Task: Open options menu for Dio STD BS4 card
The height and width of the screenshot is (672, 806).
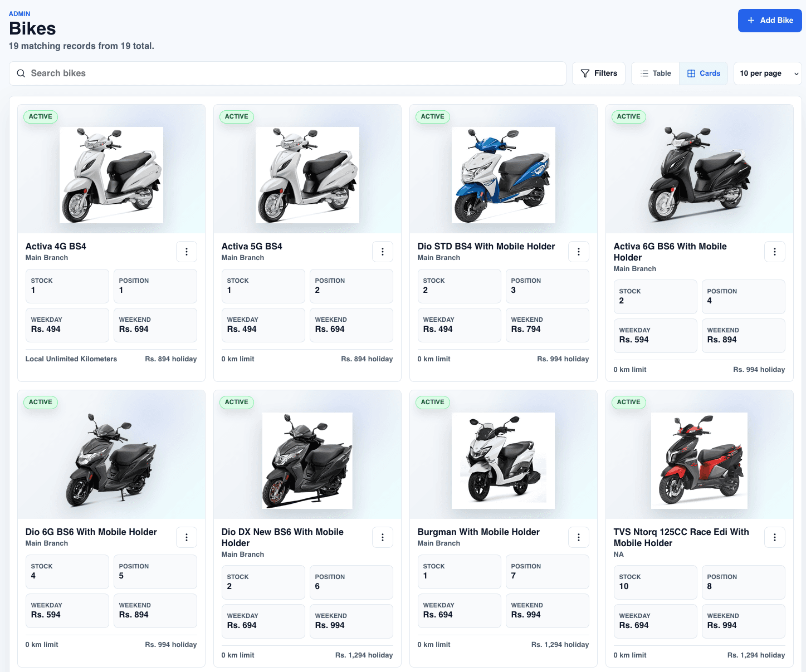Action: [579, 252]
